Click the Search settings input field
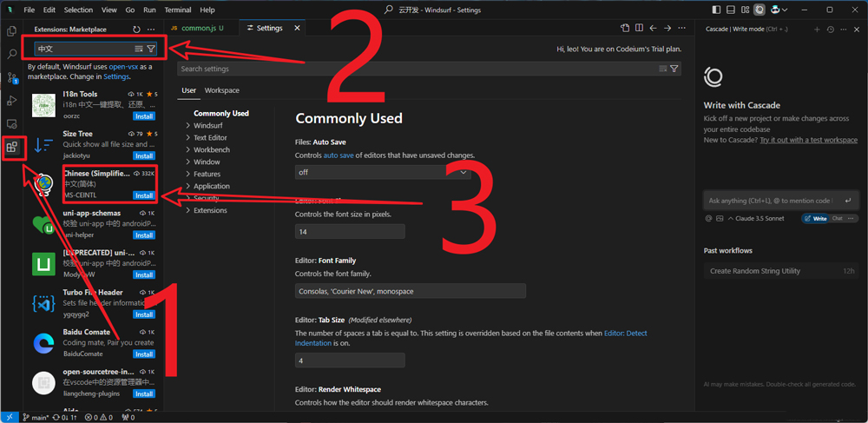868x423 pixels. (417, 69)
